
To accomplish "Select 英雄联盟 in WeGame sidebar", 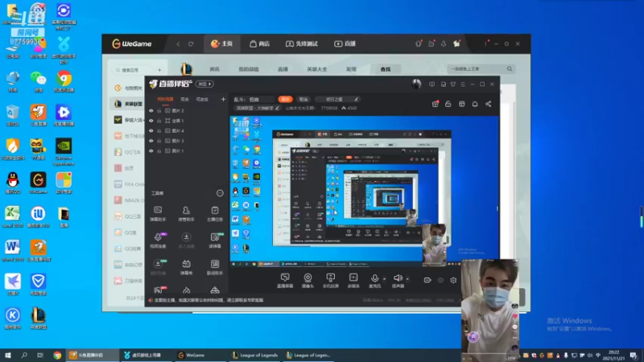I will 129,104.
